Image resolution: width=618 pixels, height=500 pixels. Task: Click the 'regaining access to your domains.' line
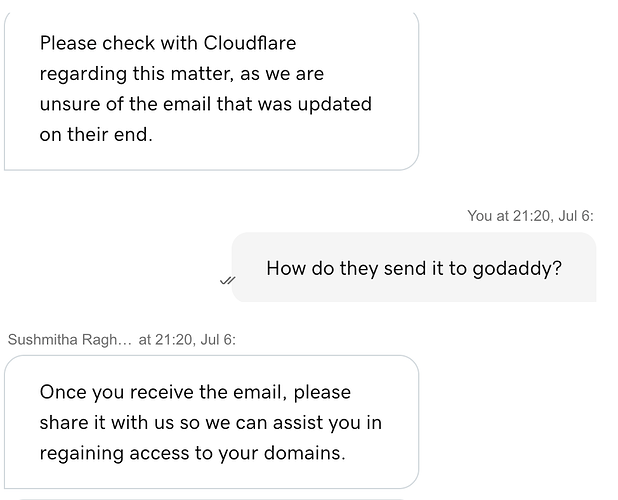point(192,454)
